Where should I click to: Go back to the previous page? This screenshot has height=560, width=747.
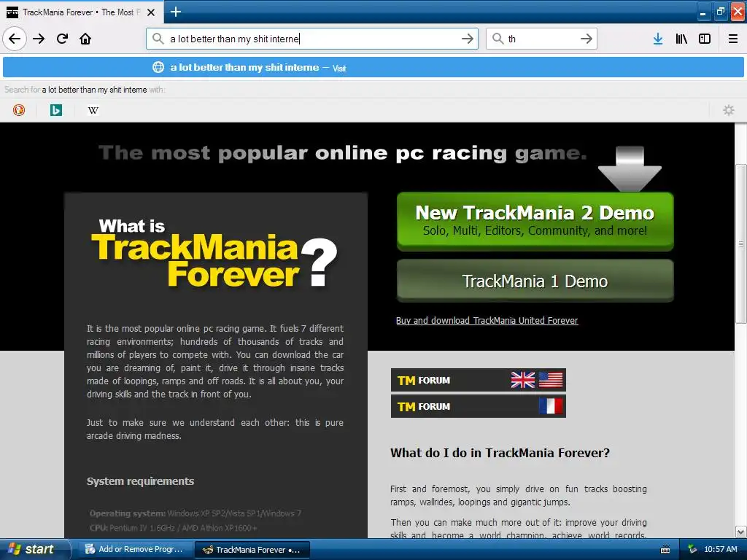point(15,39)
